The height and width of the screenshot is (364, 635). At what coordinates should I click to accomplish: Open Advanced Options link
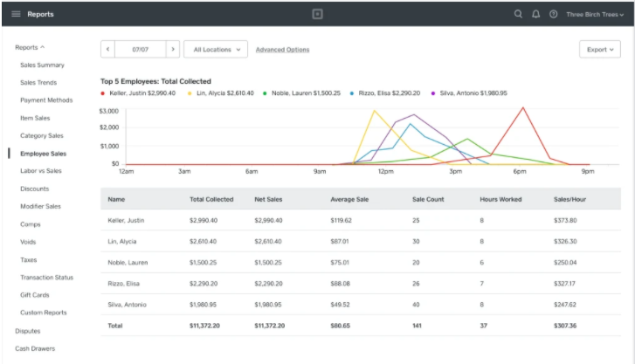click(282, 50)
